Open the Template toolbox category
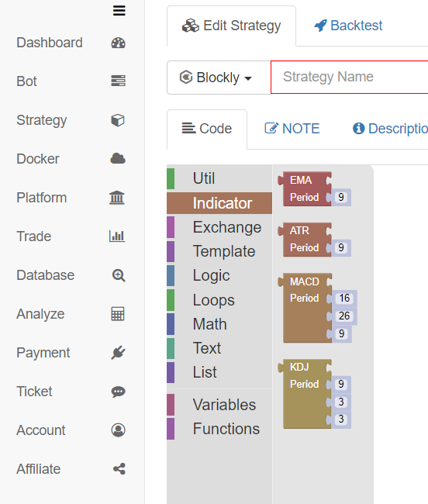The width and height of the screenshot is (428, 504). click(x=219, y=251)
